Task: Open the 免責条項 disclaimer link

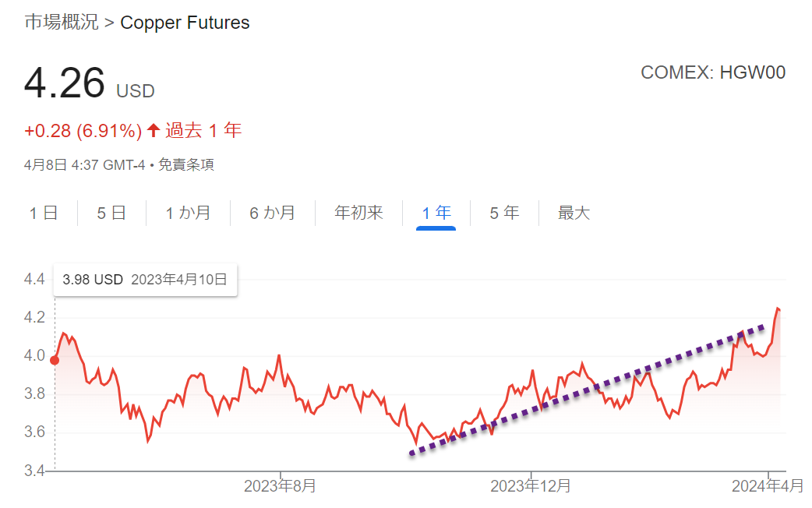Action: pyautogui.click(x=186, y=164)
